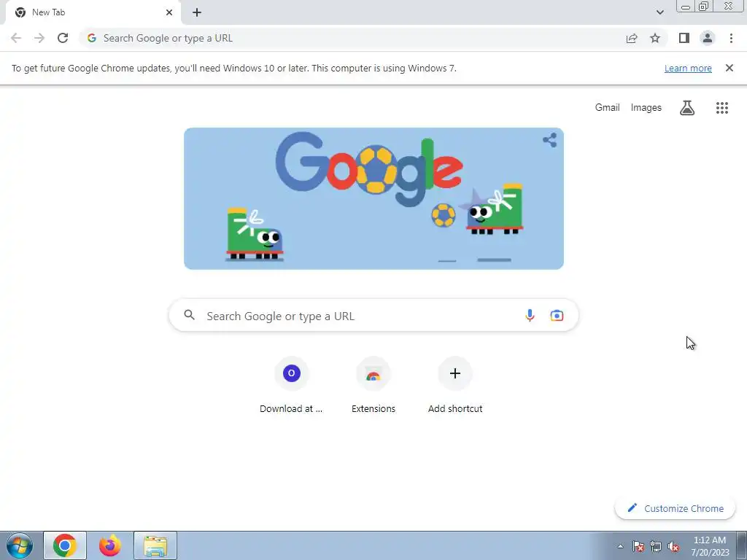Screen dimensions: 747x560
Task: Dismiss the Windows 7 update notice
Action: coord(729,68)
